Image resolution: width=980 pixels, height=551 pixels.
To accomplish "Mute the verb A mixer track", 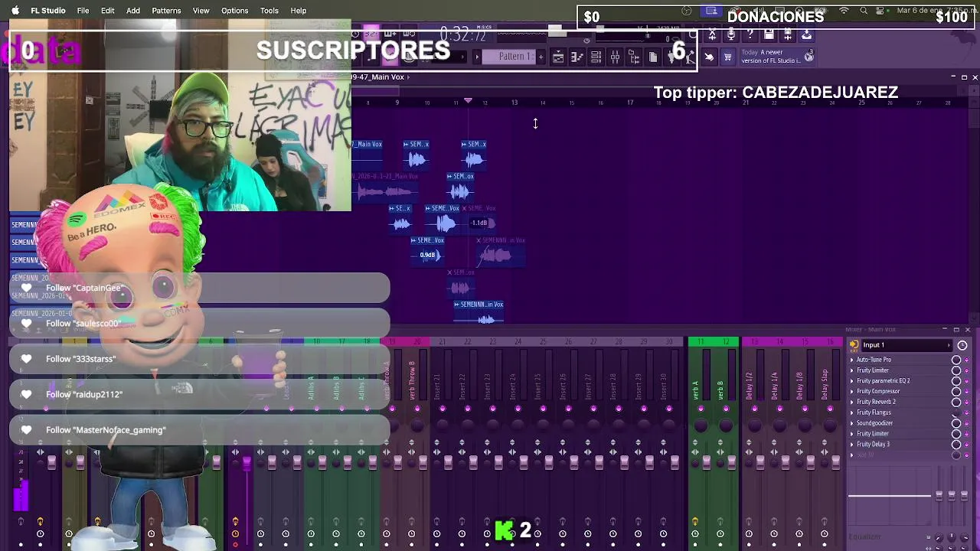I will pos(701,409).
